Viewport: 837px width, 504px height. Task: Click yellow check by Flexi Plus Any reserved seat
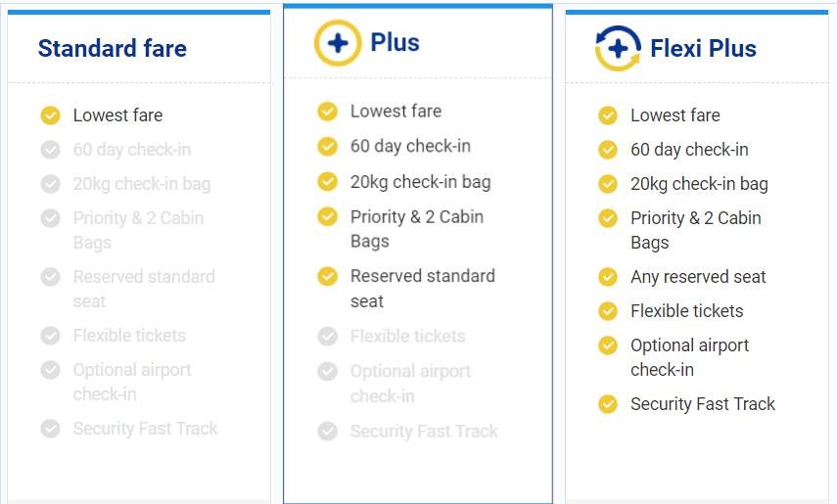point(608,277)
